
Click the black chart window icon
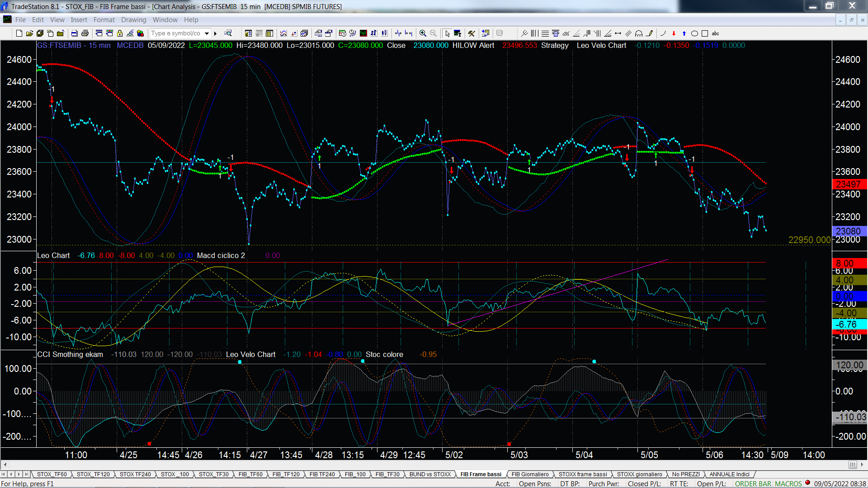[363, 33]
